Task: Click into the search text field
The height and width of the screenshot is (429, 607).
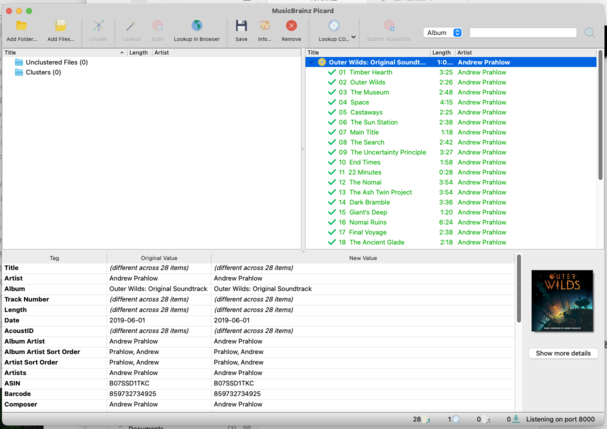Action: [x=522, y=33]
